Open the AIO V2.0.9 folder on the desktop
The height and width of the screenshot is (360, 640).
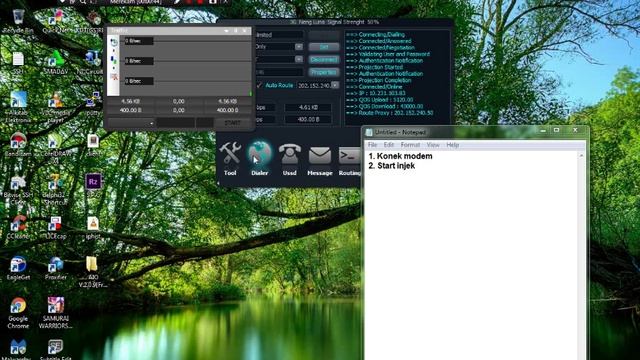pyautogui.click(x=93, y=272)
